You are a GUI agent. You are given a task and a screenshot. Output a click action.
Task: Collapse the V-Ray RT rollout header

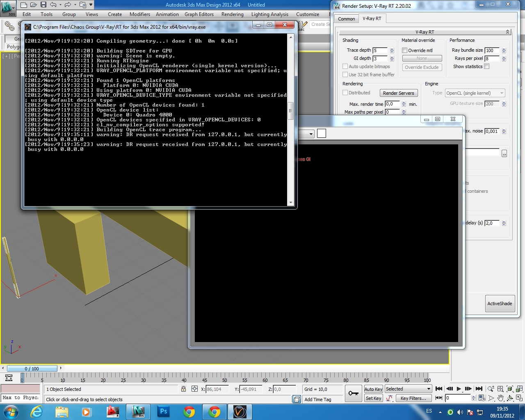(425, 32)
